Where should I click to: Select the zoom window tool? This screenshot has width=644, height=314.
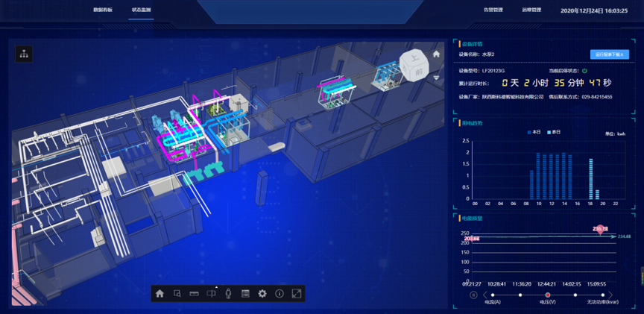[177, 294]
